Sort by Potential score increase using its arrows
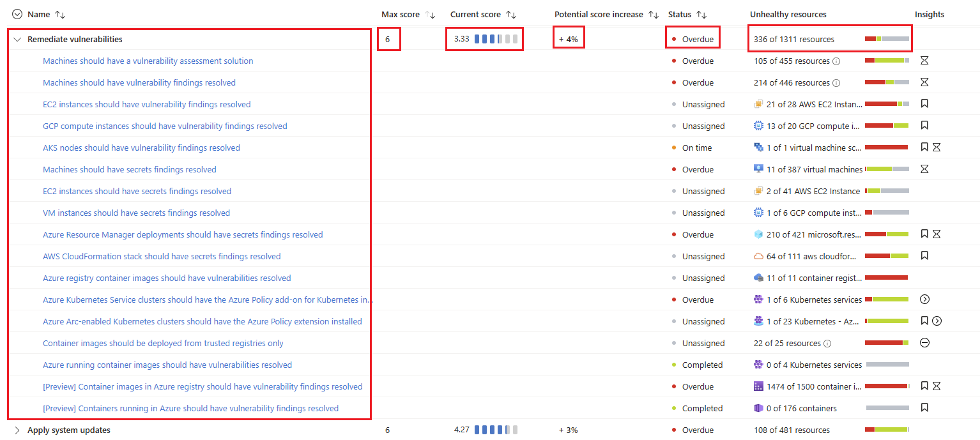980x440 pixels. click(654, 14)
